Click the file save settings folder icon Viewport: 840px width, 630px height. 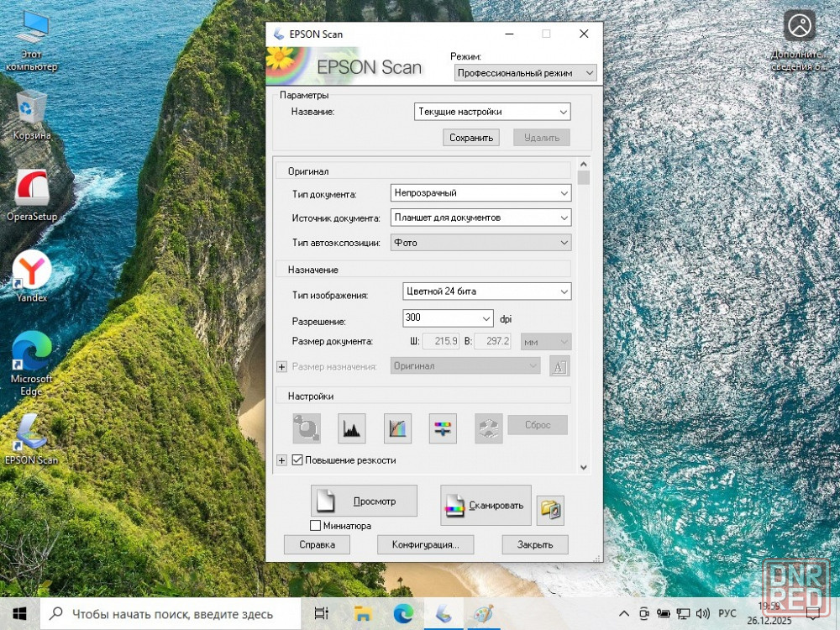point(550,509)
